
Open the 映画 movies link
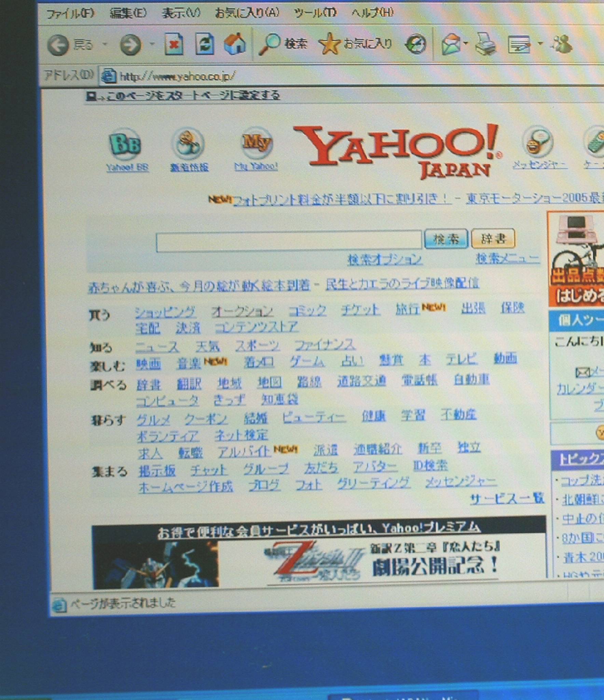click(x=148, y=364)
